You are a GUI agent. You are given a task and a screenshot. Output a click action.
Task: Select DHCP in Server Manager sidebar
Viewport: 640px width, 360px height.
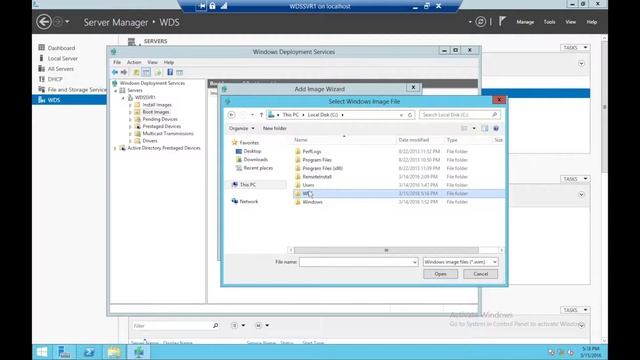[x=55, y=79]
